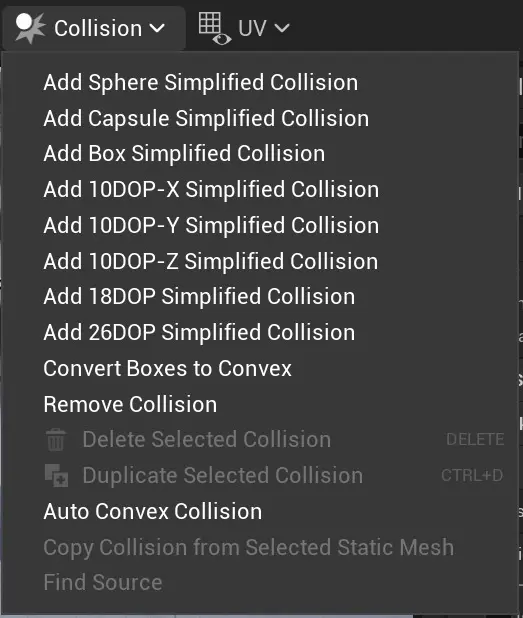Open the UV menu label

coord(252,28)
